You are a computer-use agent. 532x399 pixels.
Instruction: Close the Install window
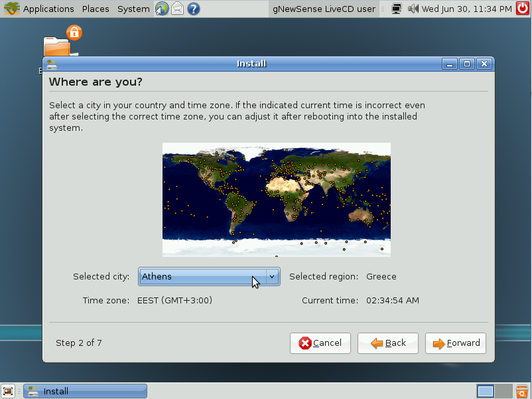(x=484, y=64)
